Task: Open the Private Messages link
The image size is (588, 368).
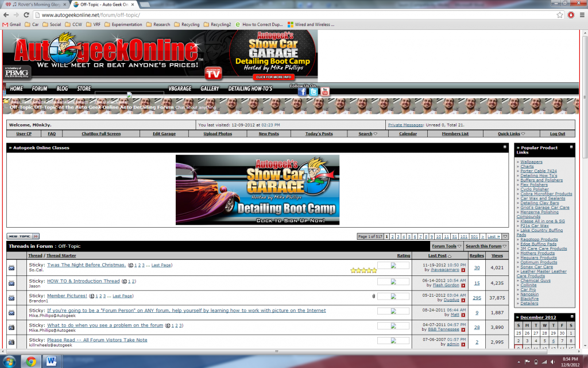Action: [x=405, y=125]
